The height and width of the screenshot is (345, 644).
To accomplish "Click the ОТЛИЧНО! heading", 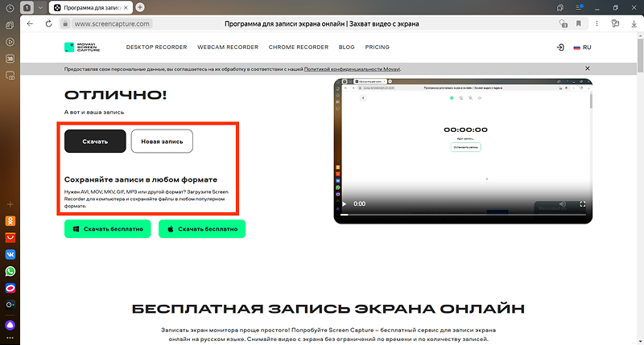I will (x=115, y=95).
